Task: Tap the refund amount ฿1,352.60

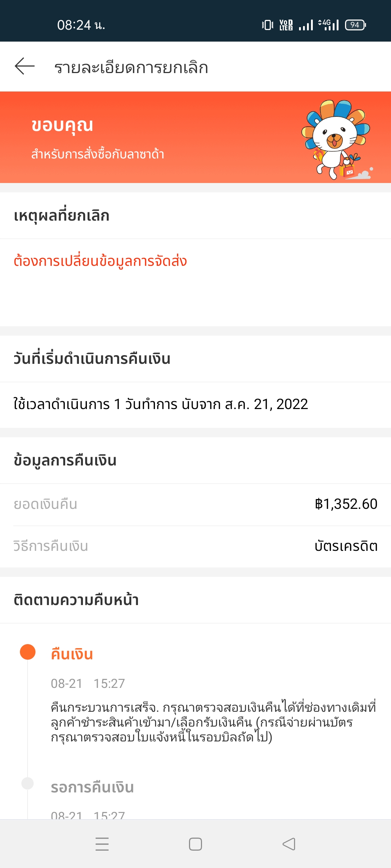Action: tap(346, 504)
